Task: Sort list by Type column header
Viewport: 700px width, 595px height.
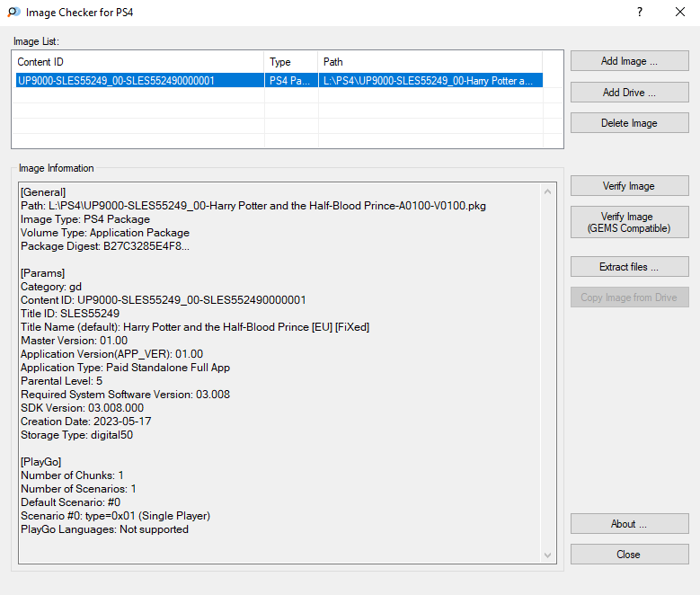Action: click(291, 62)
